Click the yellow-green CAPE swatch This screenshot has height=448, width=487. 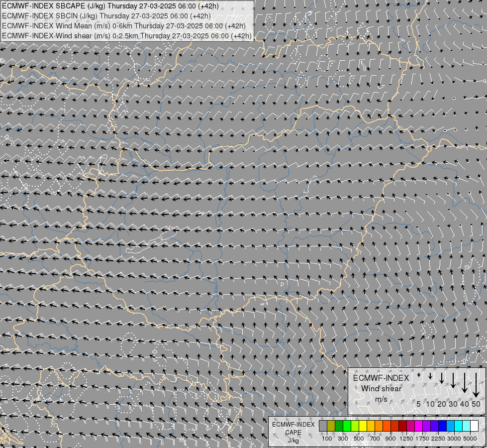pyautogui.click(x=355, y=426)
